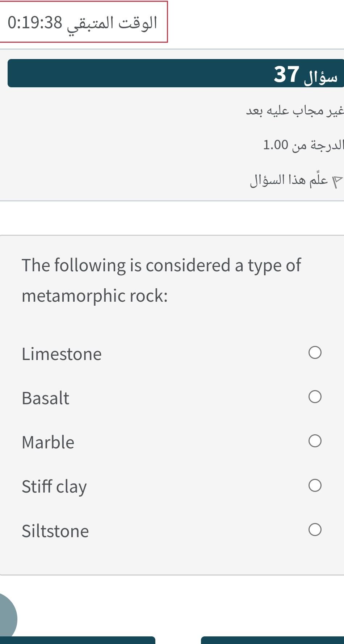Click the علّم هذا السؤال flag question link
The width and height of the screenshot is (344, 644).
289,180
